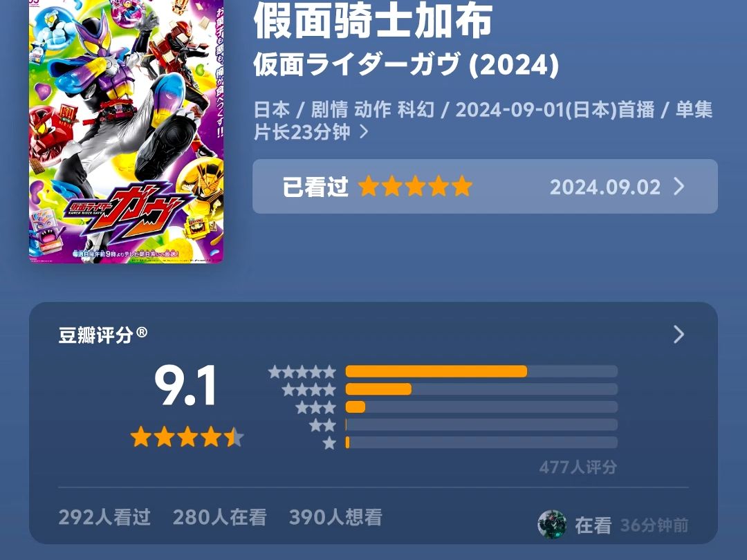747x560 pixels.
Task: Expand details chevron after 片长23分钟
Action: click(x=364, y=131)
